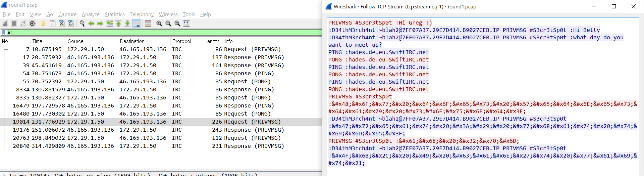Select packet 20840 row
644x176 pixels.
[x=161, y=146]
